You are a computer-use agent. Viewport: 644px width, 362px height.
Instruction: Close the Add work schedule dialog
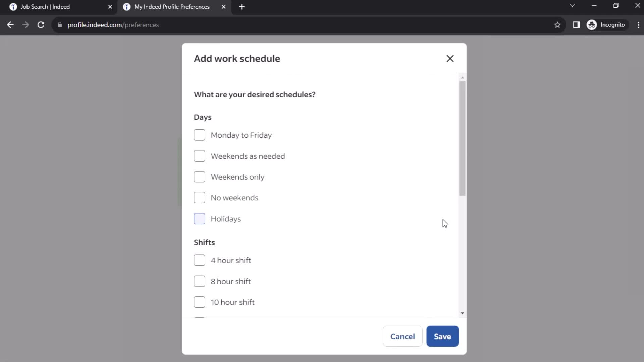[450, 58]
